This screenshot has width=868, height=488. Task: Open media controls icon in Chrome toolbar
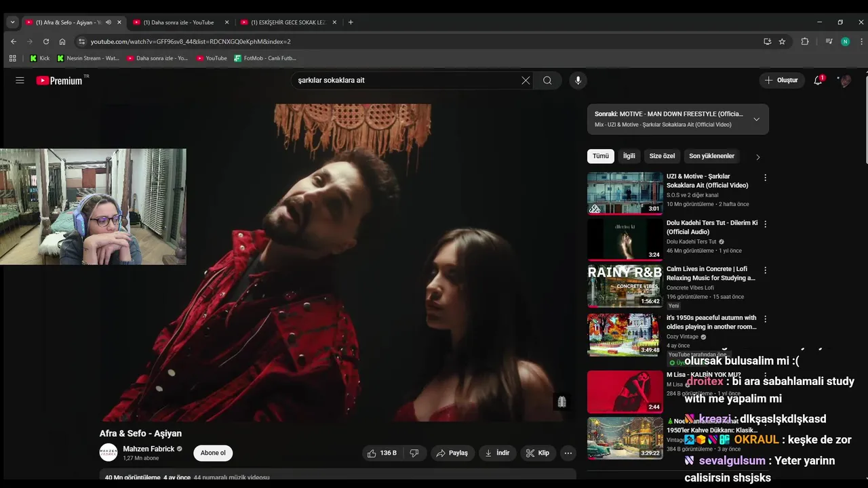tap(829, 41)
